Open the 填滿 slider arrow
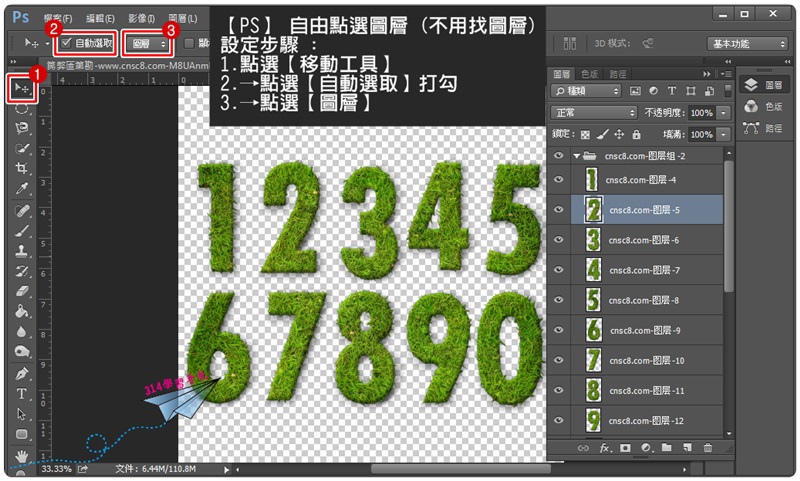The height and width of the screenshot is (481, 800). [x=723, y=134]
